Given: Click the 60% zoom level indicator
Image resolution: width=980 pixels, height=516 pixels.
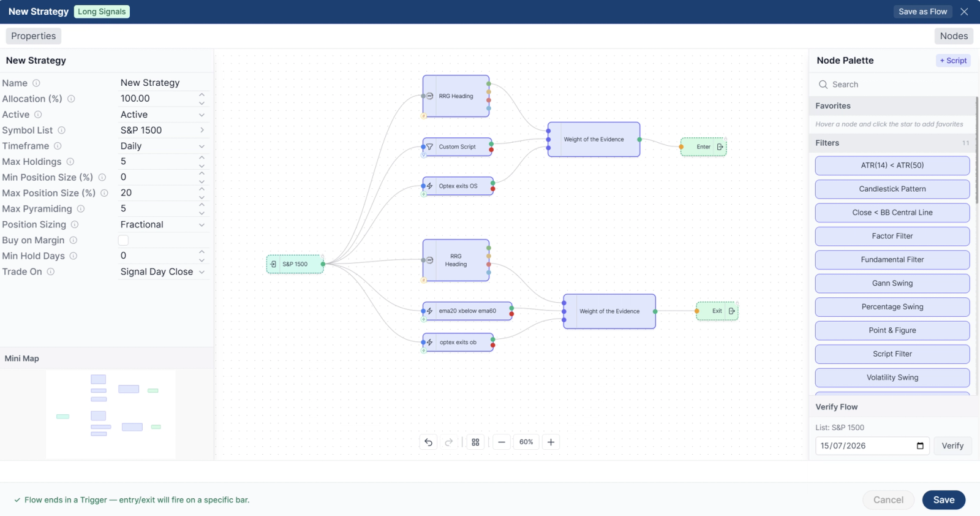Looking at the screenshot, I should pos(526,442).
